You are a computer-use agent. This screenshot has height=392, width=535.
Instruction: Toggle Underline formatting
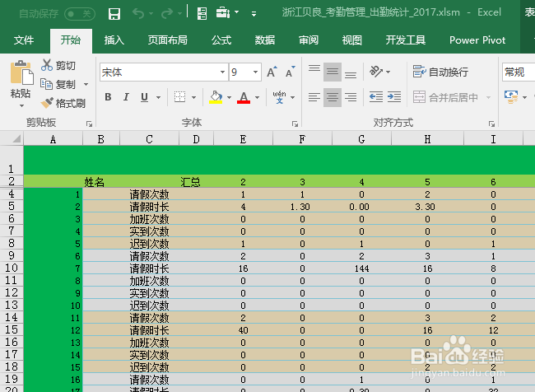point(144,97)
